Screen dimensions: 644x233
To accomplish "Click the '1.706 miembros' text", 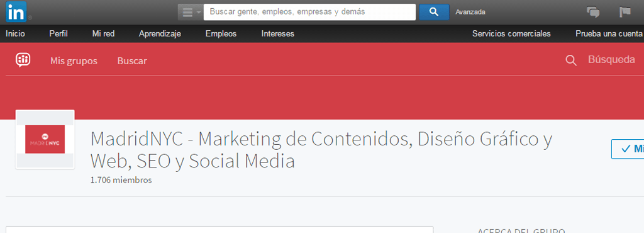I will pyautogui.click(x=121, y=180).
